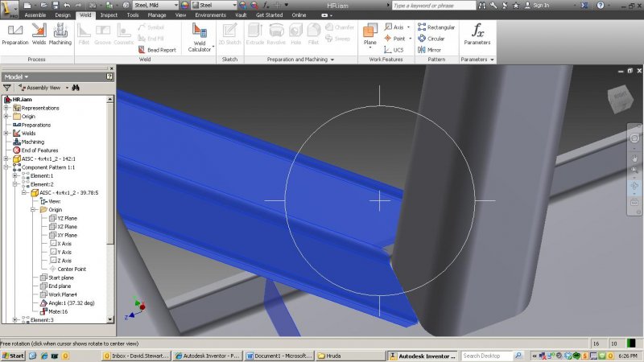This screenshot has width=644, height=362.
Task: Save the document from quick access toolbar
Action: [x=55, y=6]
